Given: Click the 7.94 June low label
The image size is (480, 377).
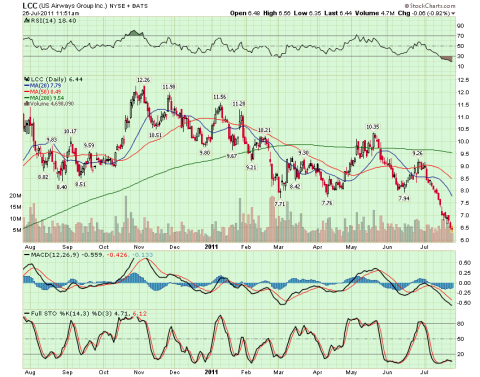Looking at the screenshot, I should (x=404, y=199).
